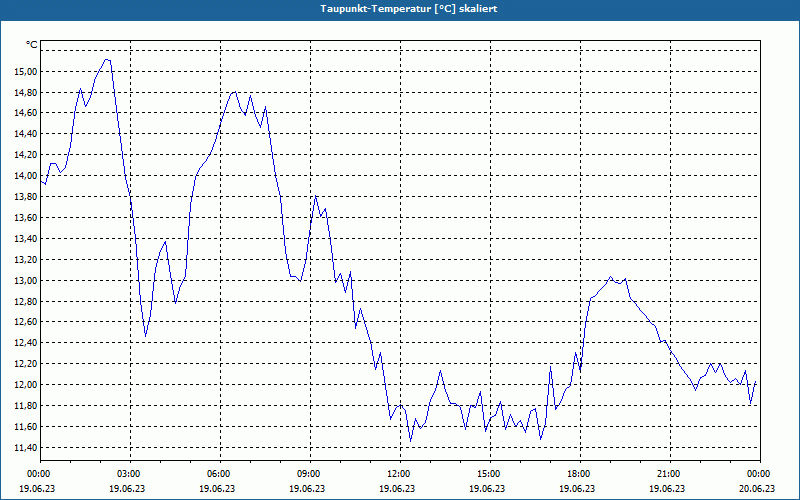This screenshot has height=500, width=800.
Task: Select the '14,60' y-axis value
Action: coord(26,113)
